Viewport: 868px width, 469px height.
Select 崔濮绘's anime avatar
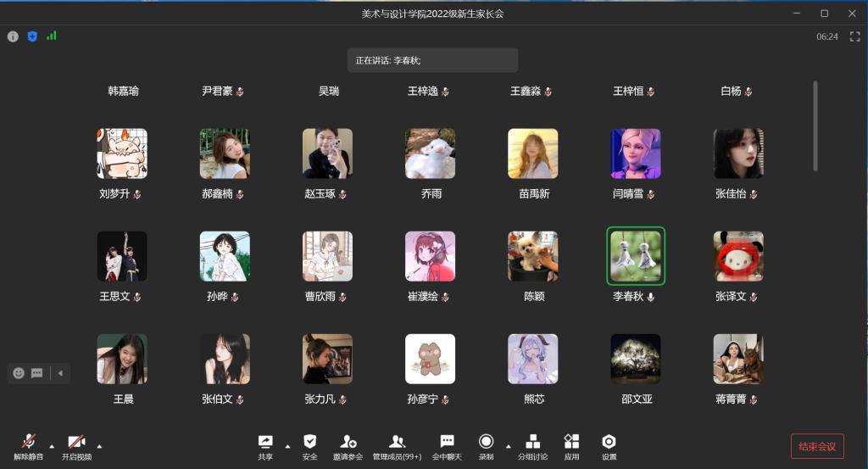point(430,256)
